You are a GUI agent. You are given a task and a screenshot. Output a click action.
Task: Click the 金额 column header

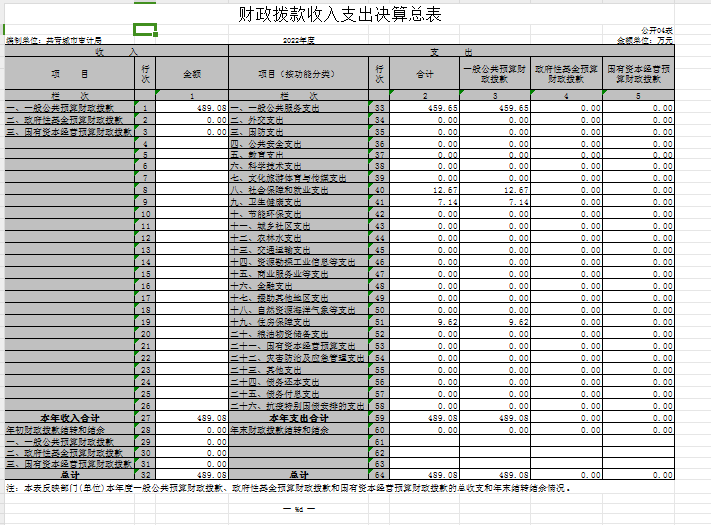192,74
